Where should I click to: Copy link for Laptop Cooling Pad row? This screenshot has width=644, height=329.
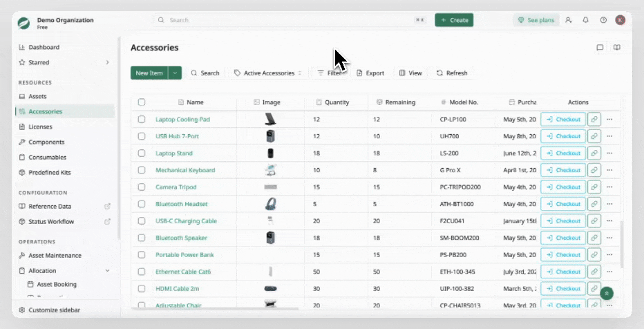click(594, 119)
